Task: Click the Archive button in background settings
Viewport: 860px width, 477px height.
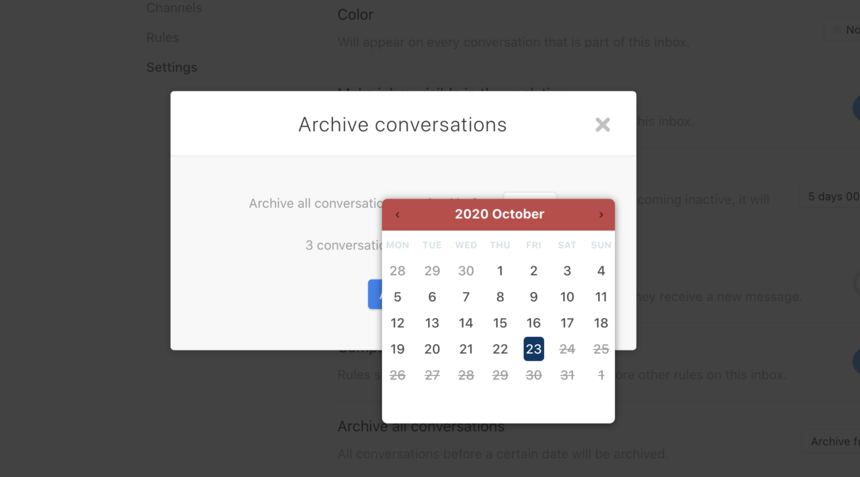Action: (x=831, y=442)
